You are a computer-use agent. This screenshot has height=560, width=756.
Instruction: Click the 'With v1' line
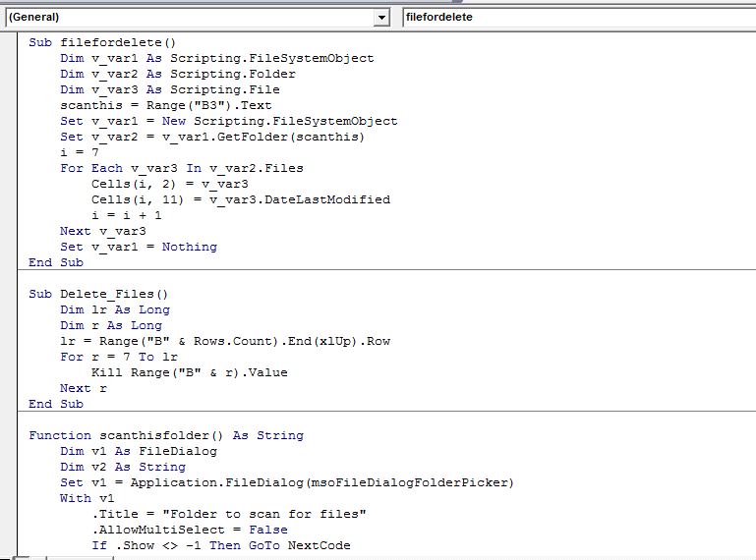pyautogui.click(x=87, y=498)
